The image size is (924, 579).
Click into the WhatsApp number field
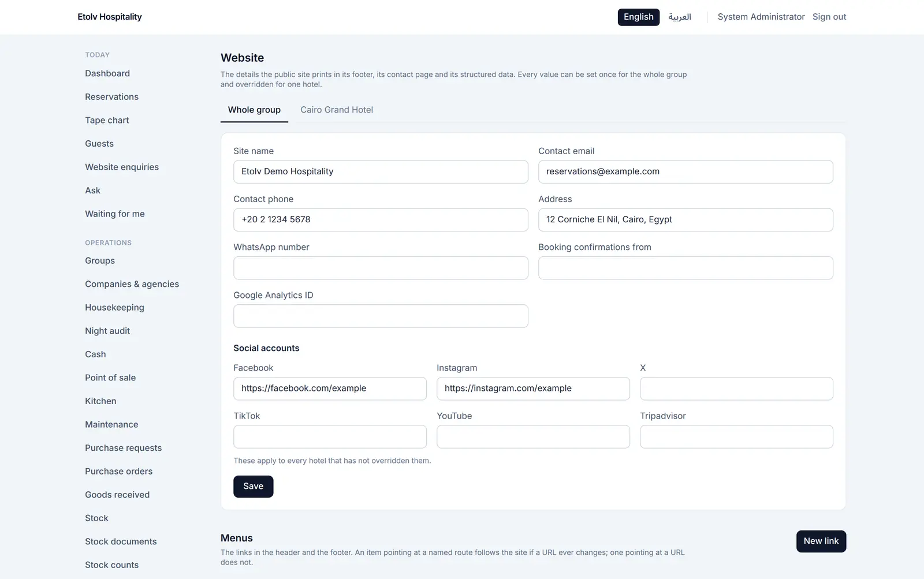381,268
